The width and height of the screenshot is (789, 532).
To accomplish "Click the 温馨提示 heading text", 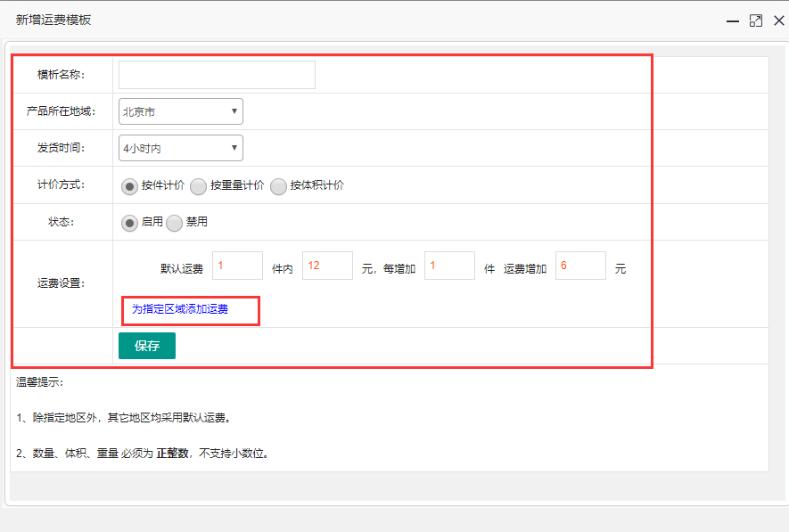I will click(40, 382).
